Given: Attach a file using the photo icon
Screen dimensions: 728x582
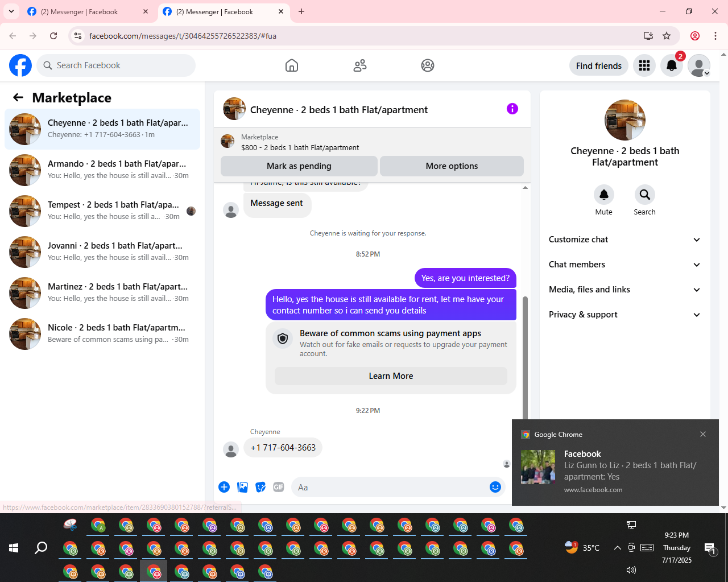Looking at the screenshot, I should click(242, 487).
